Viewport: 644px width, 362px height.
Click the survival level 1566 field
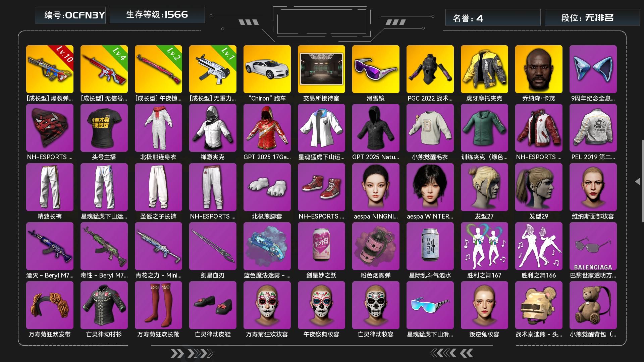pyautogui.click(x=157, y=15)
